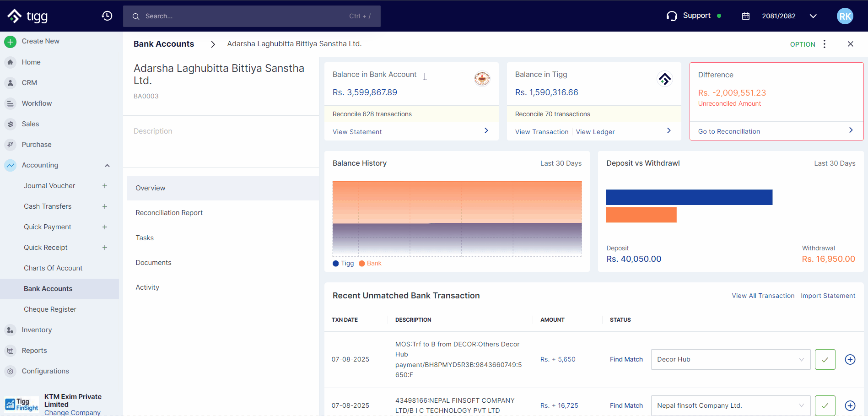Viewport: 868px width, 416px height.
Task: Open the RK user avatar
Action: pos(845,16)
